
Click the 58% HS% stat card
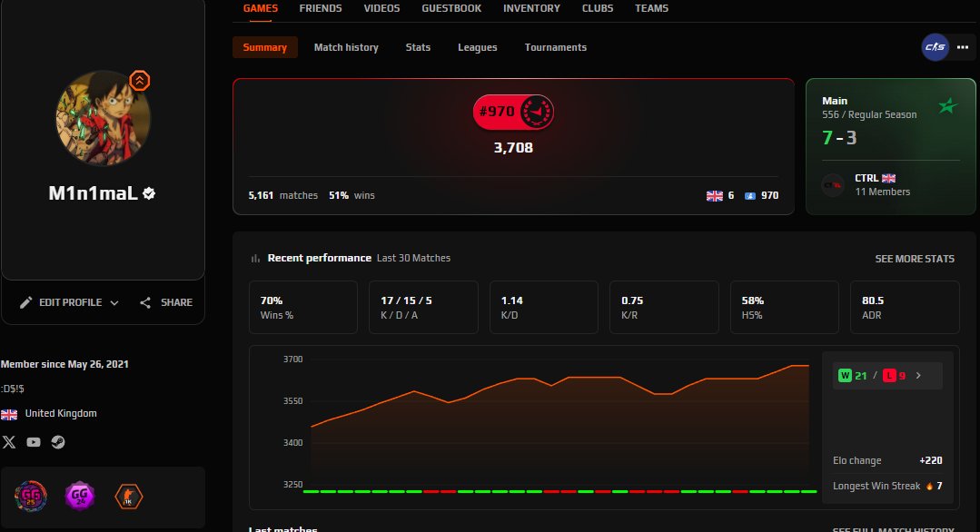coord(785,307)
